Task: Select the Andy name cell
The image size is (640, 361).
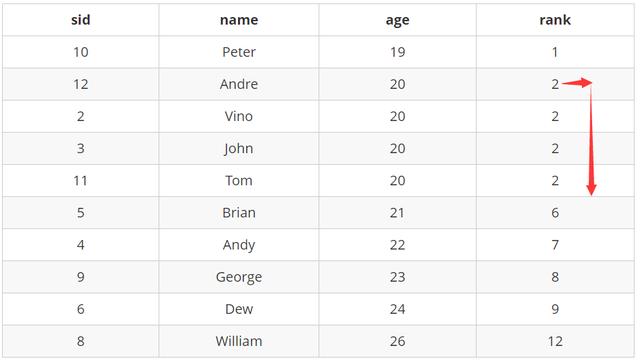Action: tap(239, 245)
